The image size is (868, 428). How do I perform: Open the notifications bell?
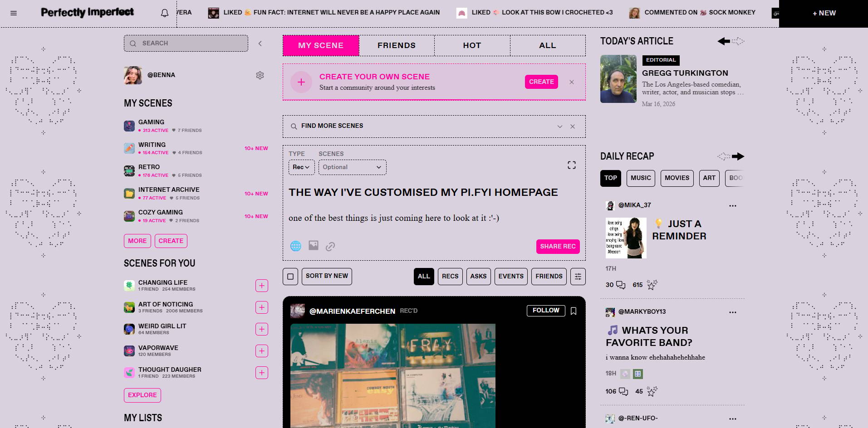coord(165,13)
